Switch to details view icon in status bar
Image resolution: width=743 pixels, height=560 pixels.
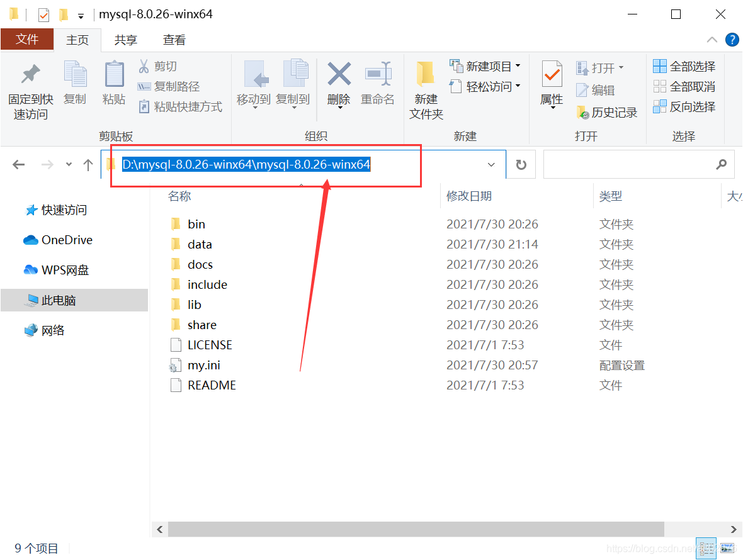(x=706, y=548)
